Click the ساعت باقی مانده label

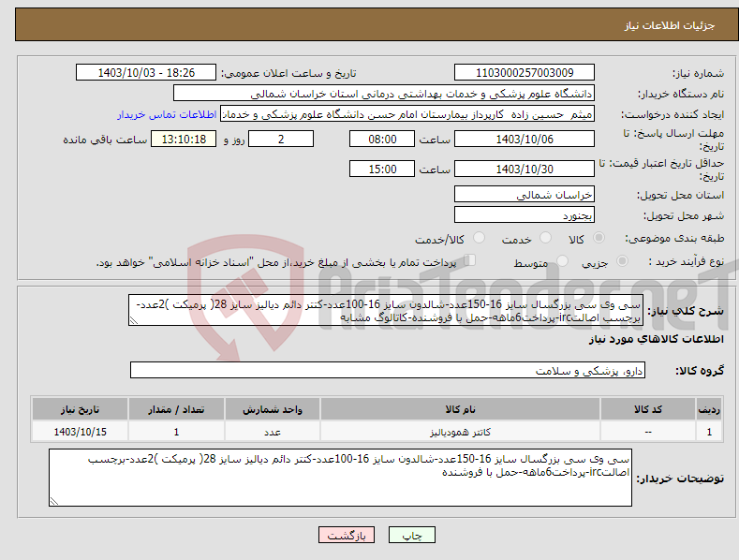(105, 140)
